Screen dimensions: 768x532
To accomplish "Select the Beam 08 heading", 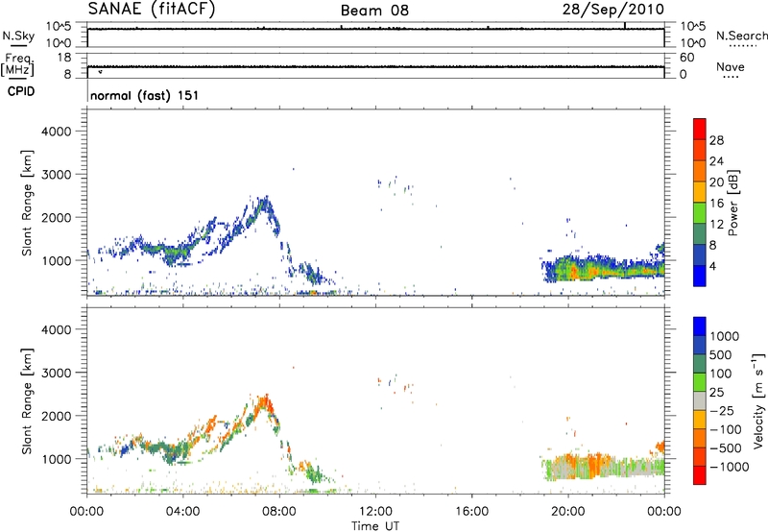I will (x=374, y=11).
